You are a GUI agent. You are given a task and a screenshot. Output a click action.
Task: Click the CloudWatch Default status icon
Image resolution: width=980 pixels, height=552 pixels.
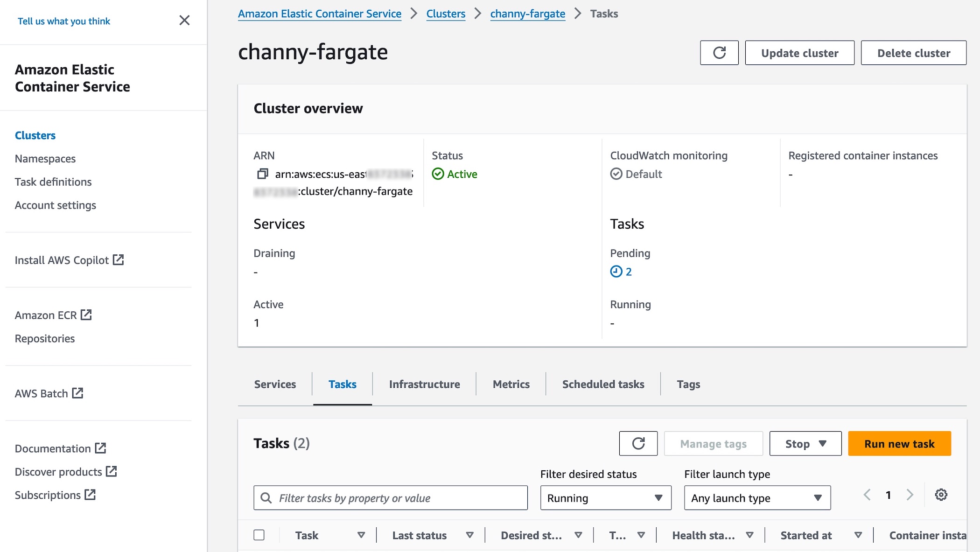pyautogui.click(x=616, y=174)
